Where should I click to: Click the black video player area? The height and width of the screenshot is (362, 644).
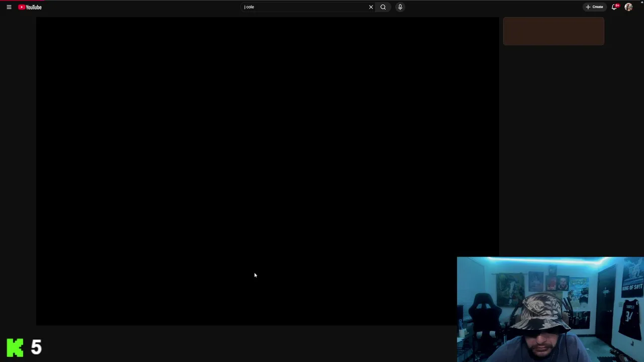pos(268,171)
